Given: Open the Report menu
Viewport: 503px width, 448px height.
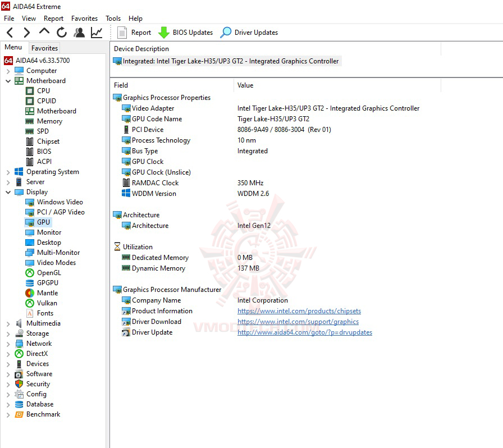Looking at the screenshot, I should point(53,19).
